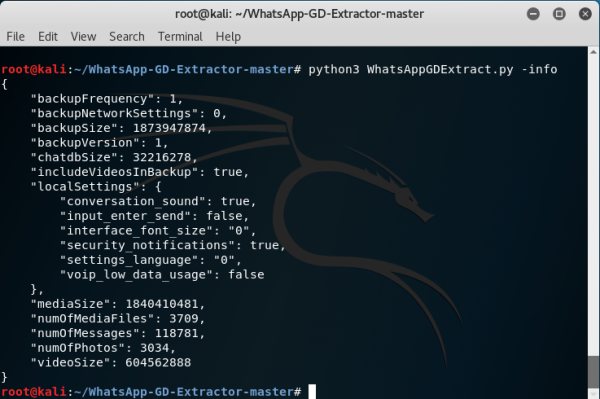Click the scrollbar up arrow
The height and width of the screenshot is (399, 600).
tap(593, 52)
